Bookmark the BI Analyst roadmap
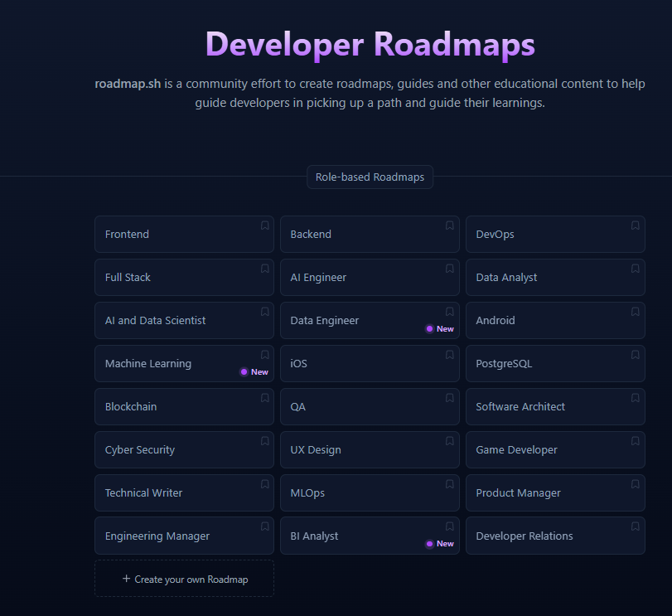 (x=450, y=526)
